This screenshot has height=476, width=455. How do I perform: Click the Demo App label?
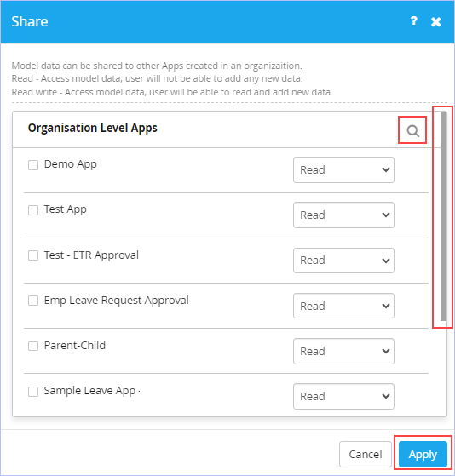tap(71, 164)
